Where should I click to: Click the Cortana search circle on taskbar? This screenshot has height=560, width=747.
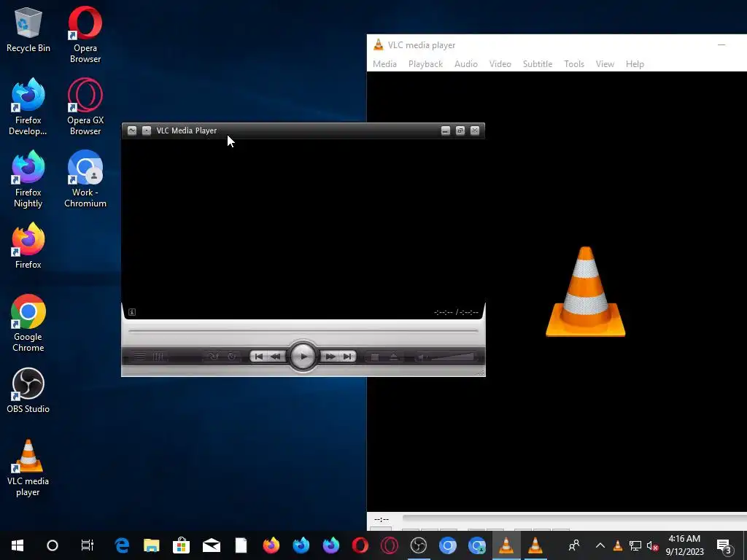pos(53,545)
